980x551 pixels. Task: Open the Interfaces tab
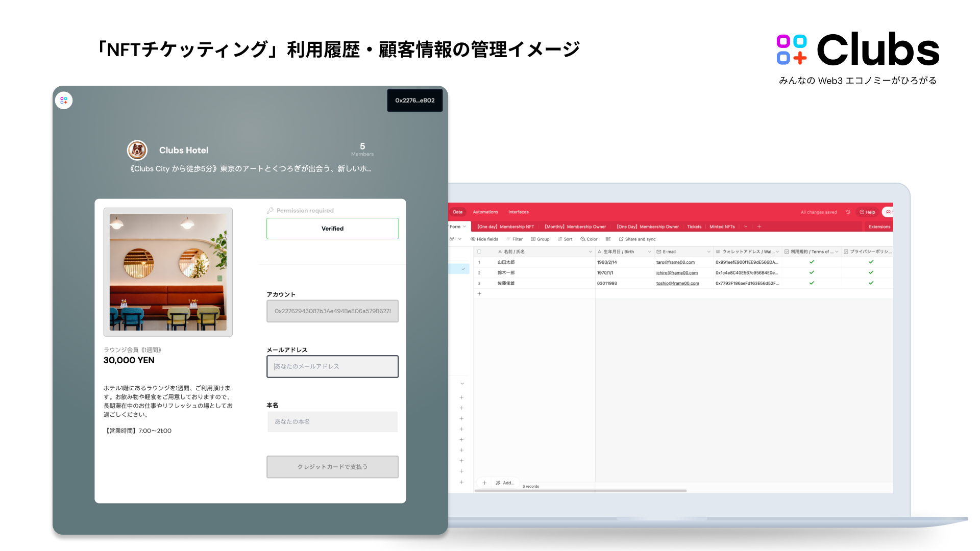[x=518, y=212]
